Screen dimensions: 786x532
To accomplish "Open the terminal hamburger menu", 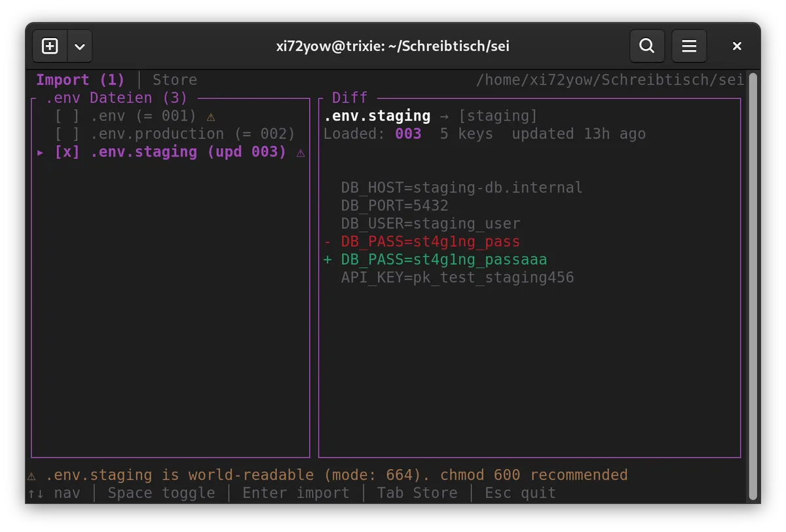I will click(x=689, y=46).
